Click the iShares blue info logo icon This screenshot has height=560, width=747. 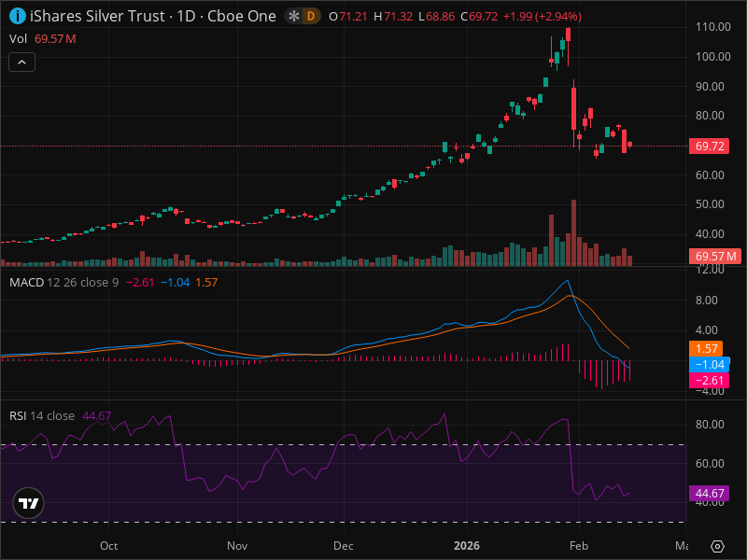click(18, 16)
